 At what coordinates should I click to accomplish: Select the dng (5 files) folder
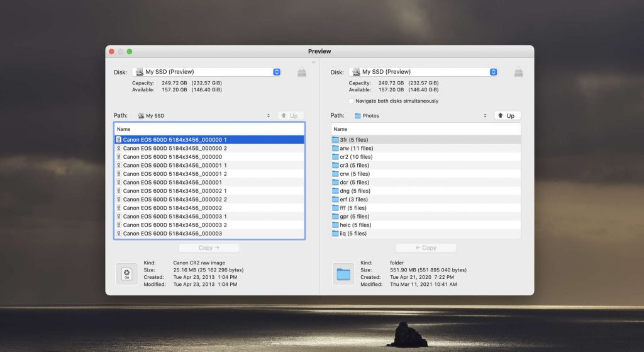click(355, 191)
